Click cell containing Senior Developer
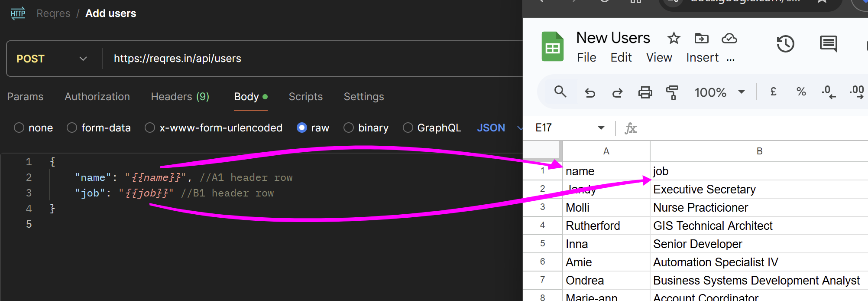868x301 pixels. [x=759, y=244]
